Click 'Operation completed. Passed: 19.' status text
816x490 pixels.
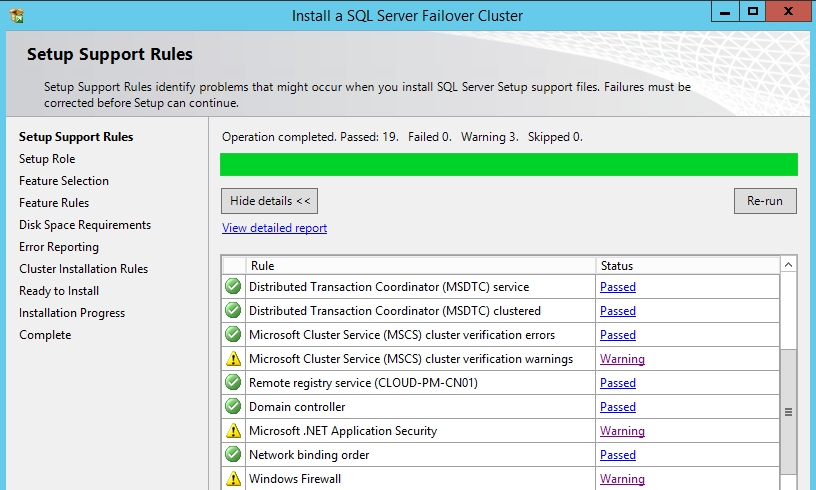pyautogui.click(x=310, y=137)
